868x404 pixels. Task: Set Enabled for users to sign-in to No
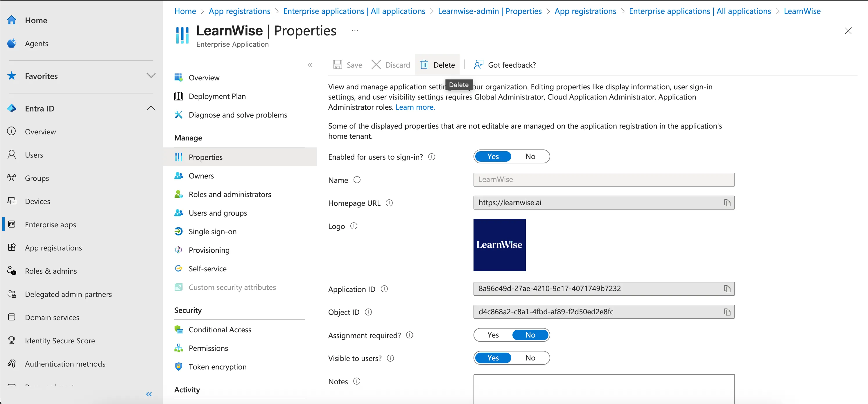click(530, 156)
